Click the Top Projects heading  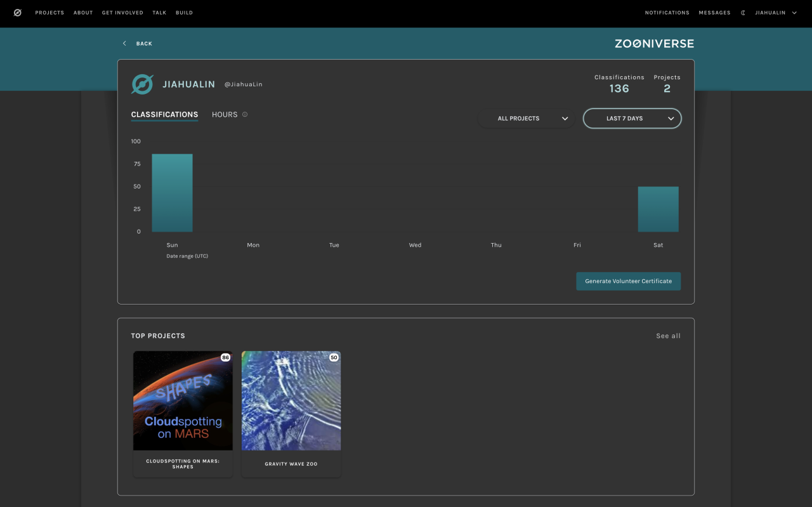point(158,336)
